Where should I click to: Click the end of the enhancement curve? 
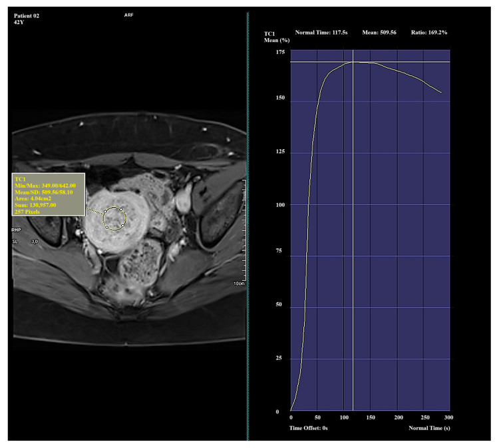441,93
